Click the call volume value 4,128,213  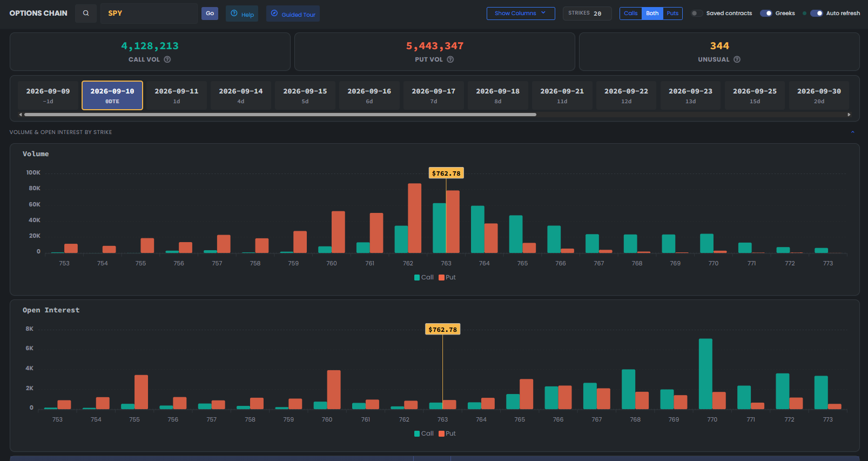(x=150, y=46)
